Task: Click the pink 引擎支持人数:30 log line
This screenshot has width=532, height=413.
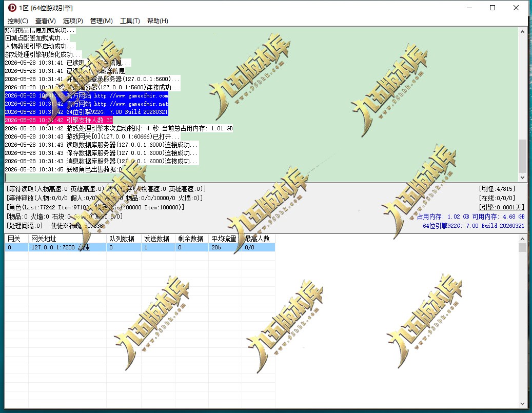Action: pos(58,120)
